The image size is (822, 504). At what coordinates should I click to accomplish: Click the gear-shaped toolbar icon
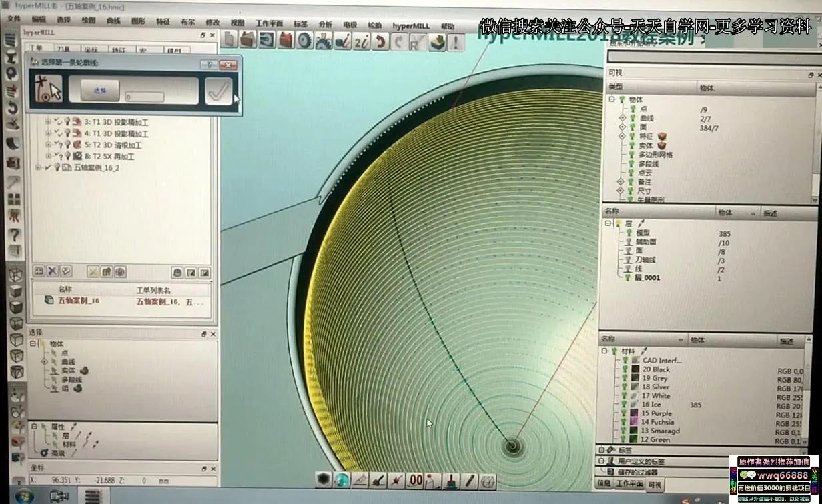(304, 41)
